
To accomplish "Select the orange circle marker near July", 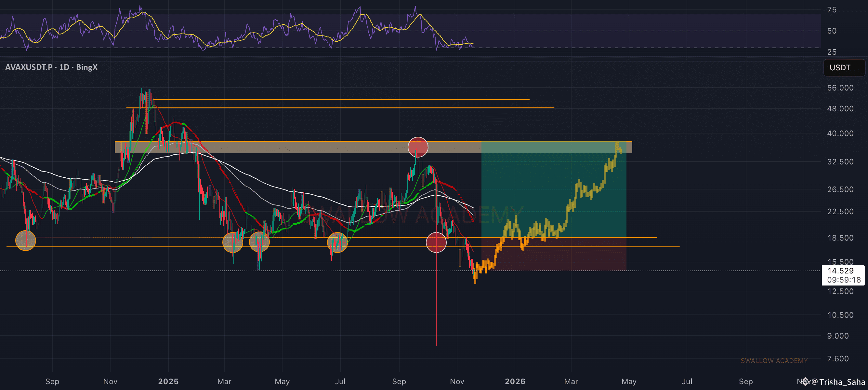I will [x=337, y=242].
